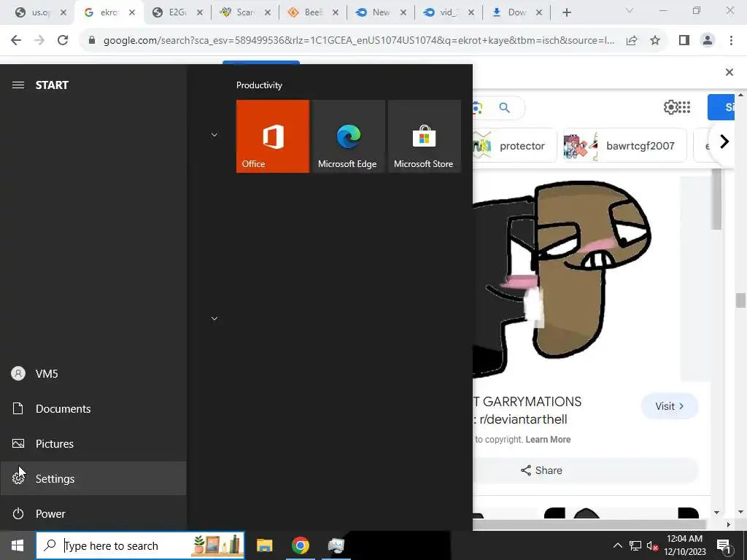Screen dimensions: 747x560
Task: Open a new Chrome tab
Action: [x=566, y=12]
